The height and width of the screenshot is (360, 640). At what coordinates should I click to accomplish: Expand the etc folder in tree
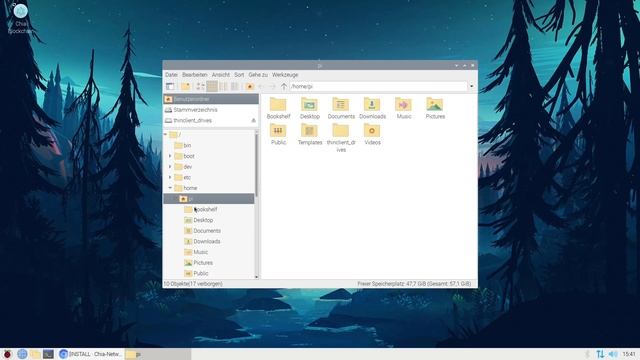(170, 177)
